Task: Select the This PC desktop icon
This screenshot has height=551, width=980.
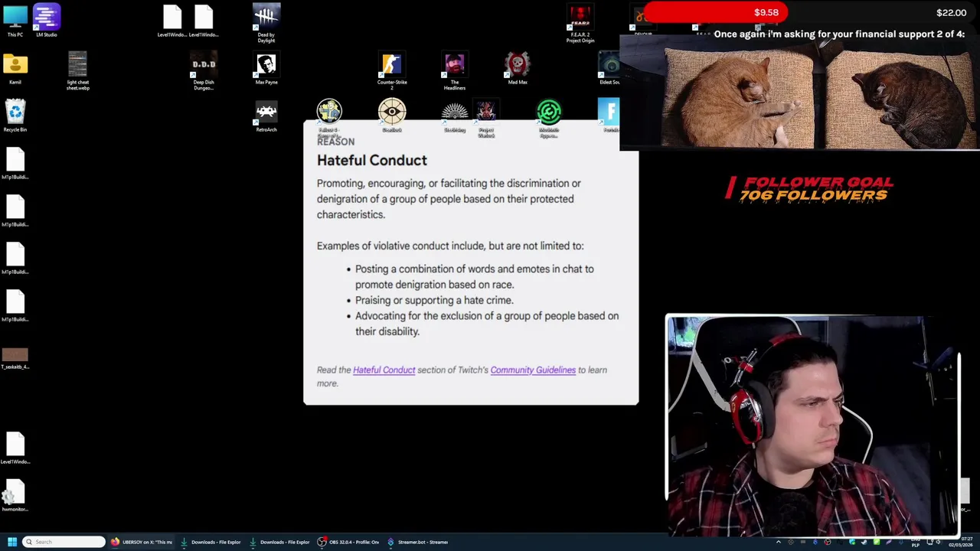Action: tap(15, 21)
